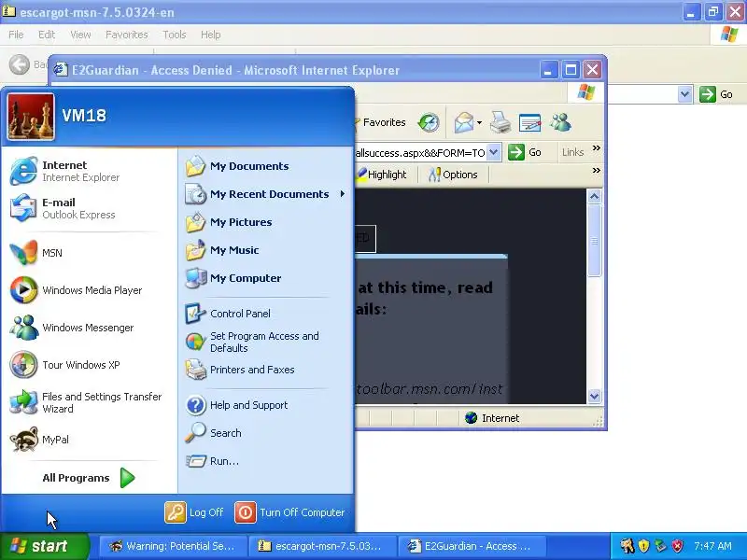Click the Links toolbar label

(x=572, y=152)
